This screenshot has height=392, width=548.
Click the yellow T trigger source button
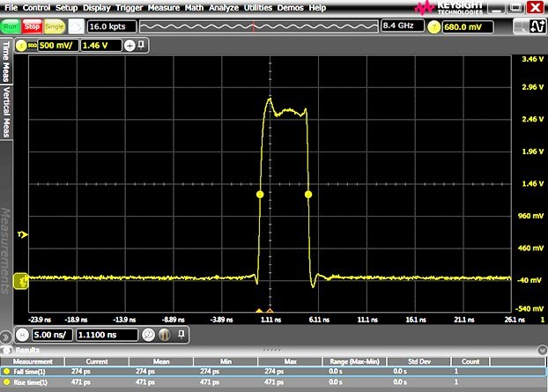(433, 27)
